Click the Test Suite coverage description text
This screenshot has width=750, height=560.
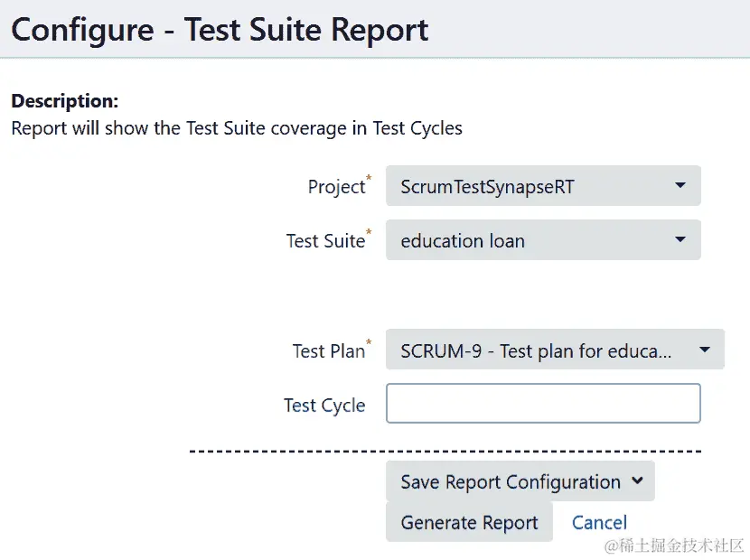(237, 128)
